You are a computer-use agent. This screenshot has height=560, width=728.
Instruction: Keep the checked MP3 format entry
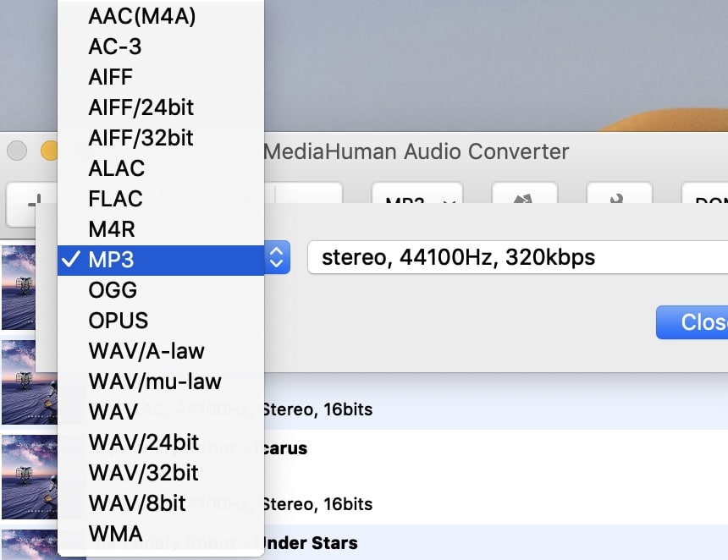(x=161, y=260)
